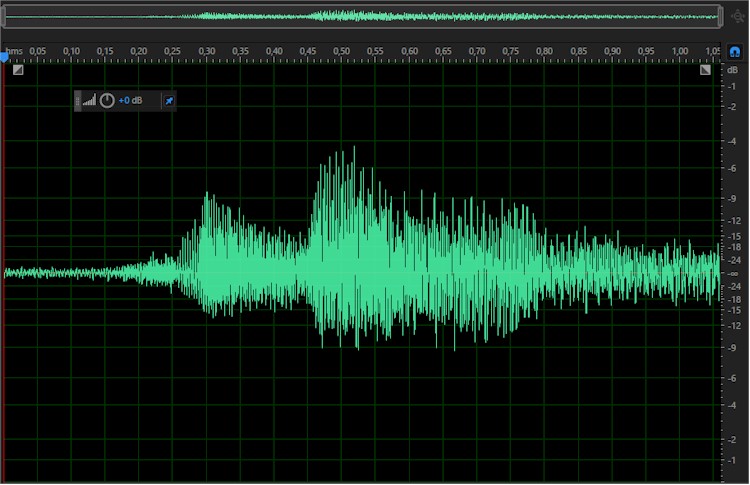Click the HUD amplitude adjust knob

(107, 100)
